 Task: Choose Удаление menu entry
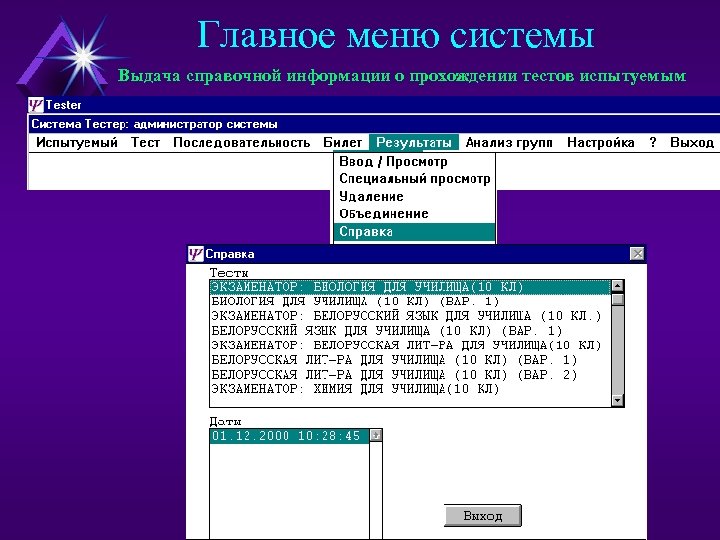415,197
